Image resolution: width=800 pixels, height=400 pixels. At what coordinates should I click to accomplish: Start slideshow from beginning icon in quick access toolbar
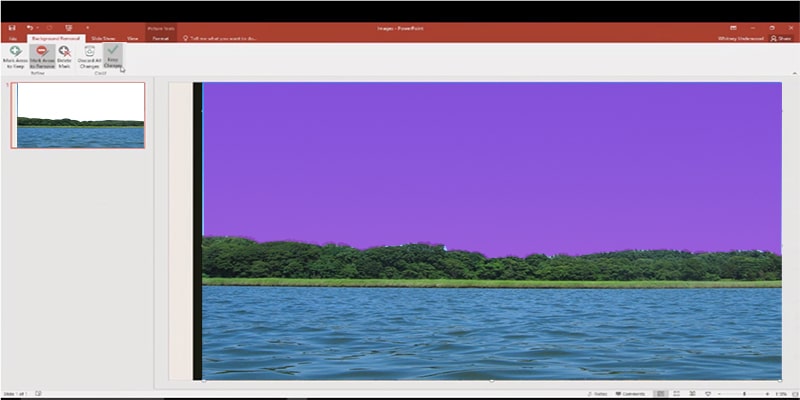[x=69, y=28]
